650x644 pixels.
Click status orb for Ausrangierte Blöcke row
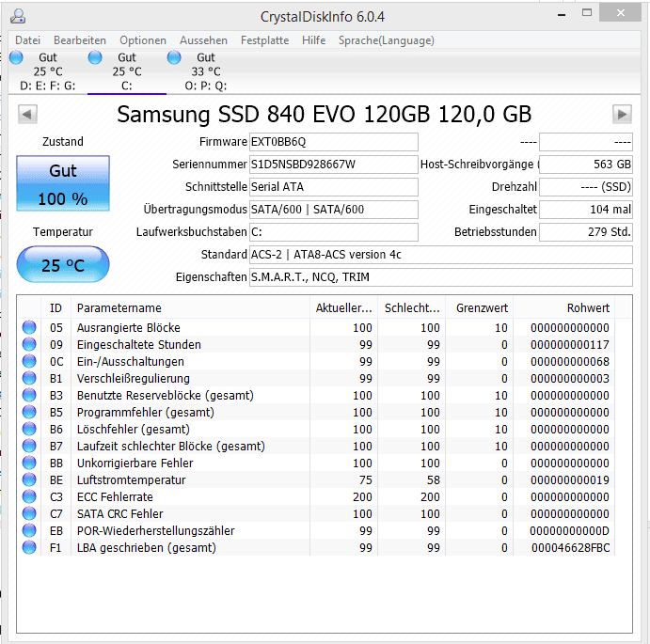[x=29, y=327]
